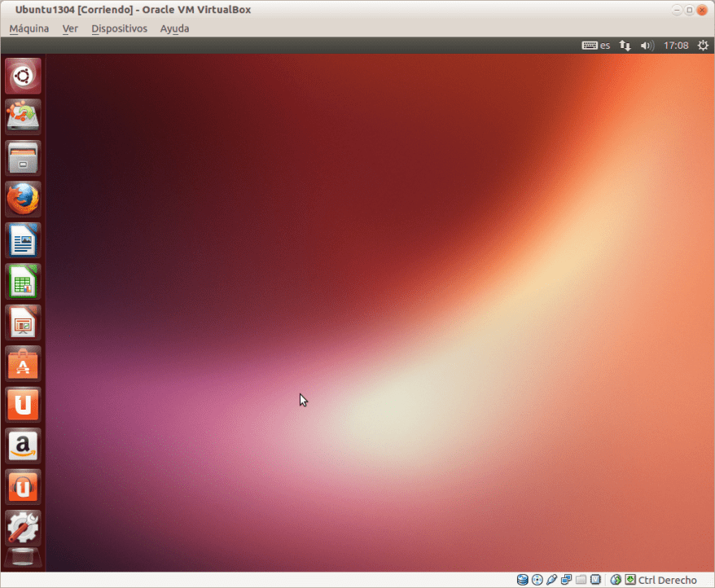Open the Máquina menu
Screen dimensions: 715x588
(29, 29)
